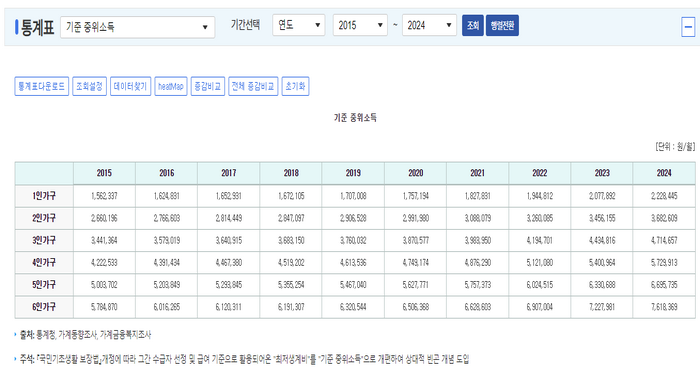Click the 4,714,657 cell for 3인가구 2024

click(664, 241)
